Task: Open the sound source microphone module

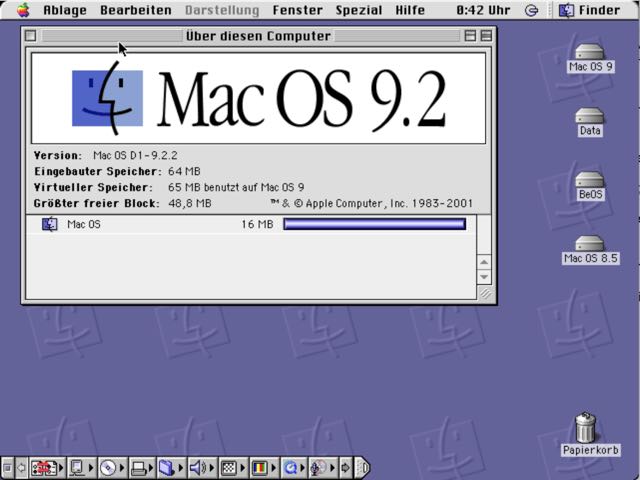Action: tap(323, 468)
